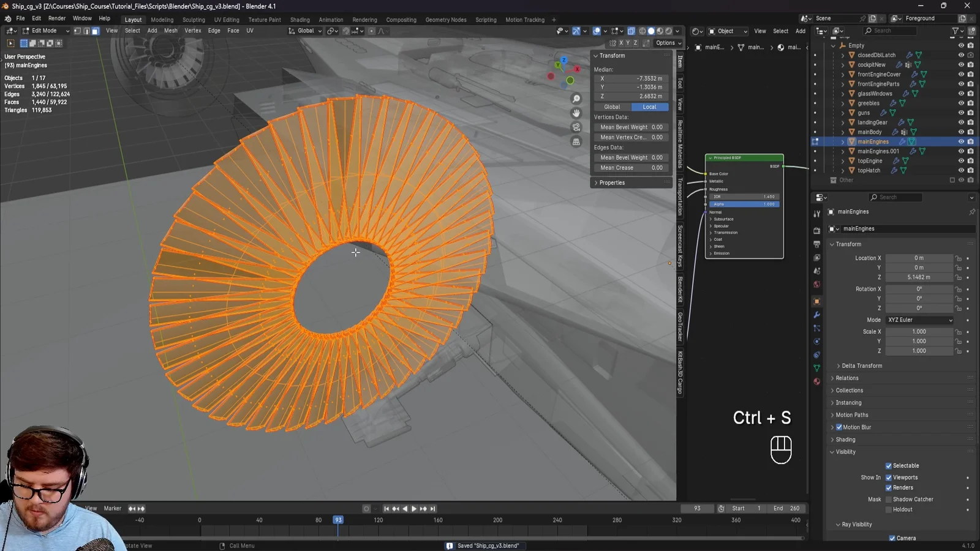Click the hand pan icon in viewport
Viewport: 980px width, 551px height.
pyautogui.click(x=576, y=113)
